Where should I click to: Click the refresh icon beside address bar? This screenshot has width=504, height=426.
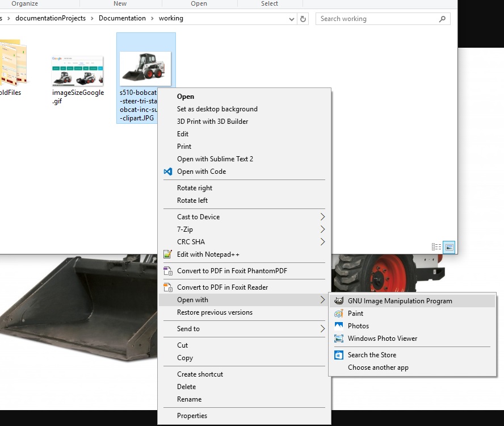point(303,19)
